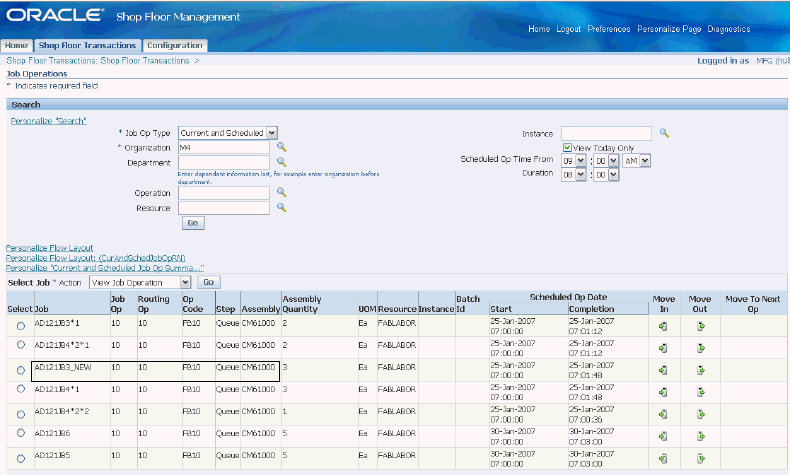Select radio button for job AD121183_NEW
The height and width of the screenshot is (475, 790).
point(21,370)
